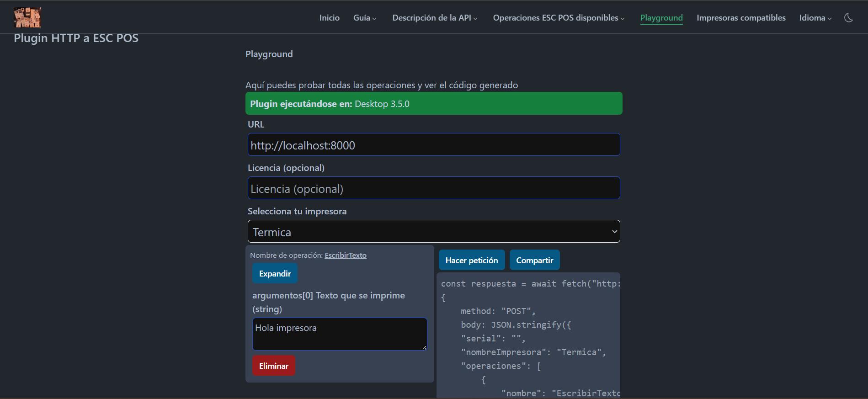
Task: Click the red Eliminar button
Action: click(273, 366)
